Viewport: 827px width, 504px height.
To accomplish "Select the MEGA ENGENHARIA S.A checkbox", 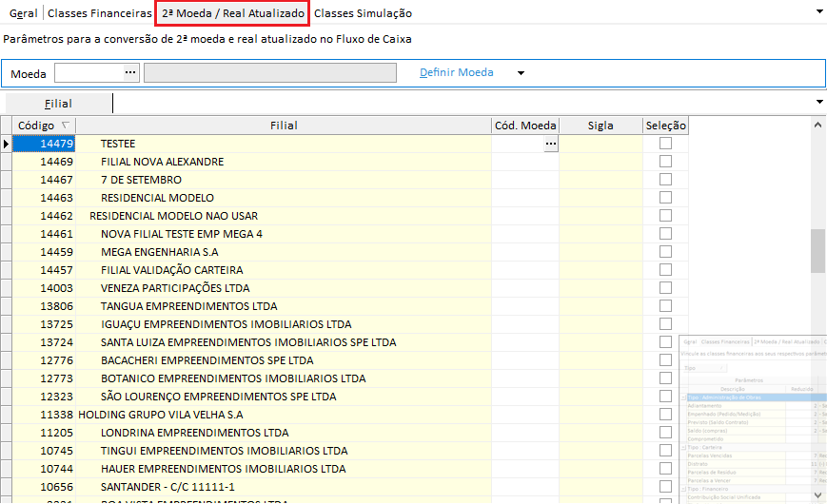I will coord(665,252).
